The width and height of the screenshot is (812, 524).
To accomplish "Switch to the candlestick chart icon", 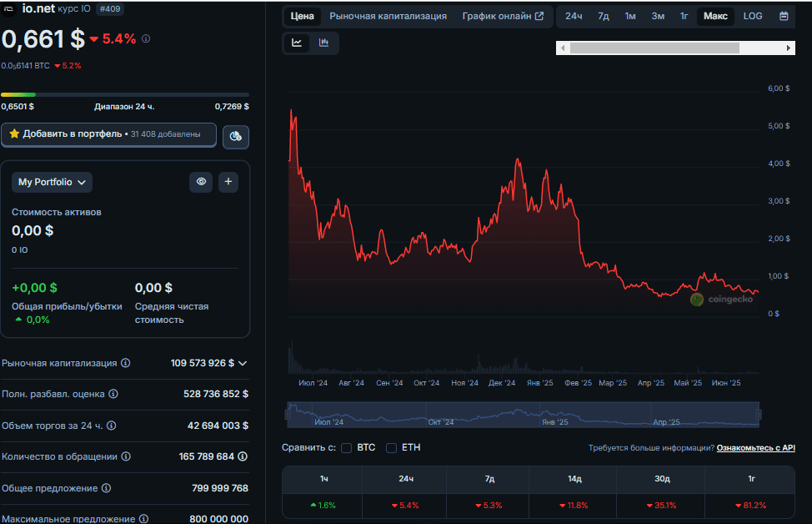I will [x=323, y=43].
